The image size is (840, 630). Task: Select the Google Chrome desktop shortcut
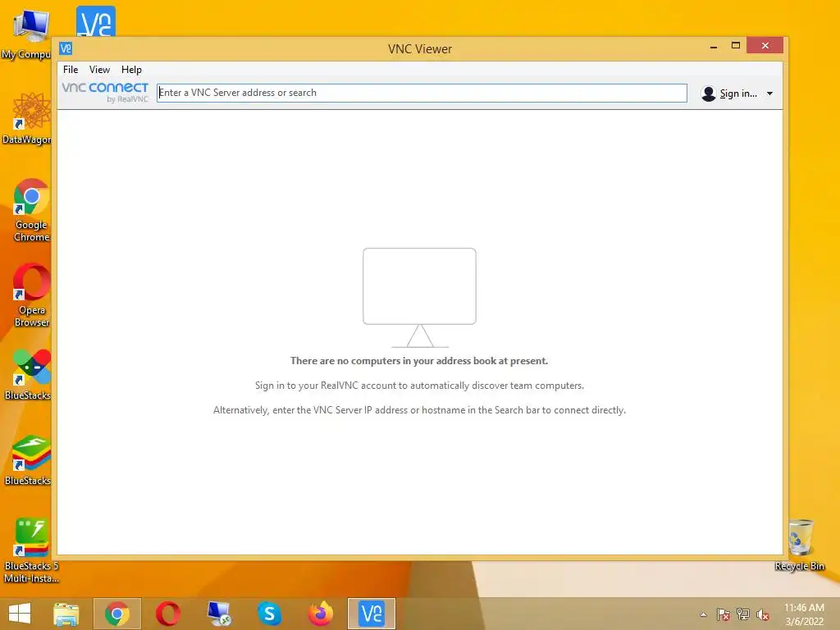(31, 211)
